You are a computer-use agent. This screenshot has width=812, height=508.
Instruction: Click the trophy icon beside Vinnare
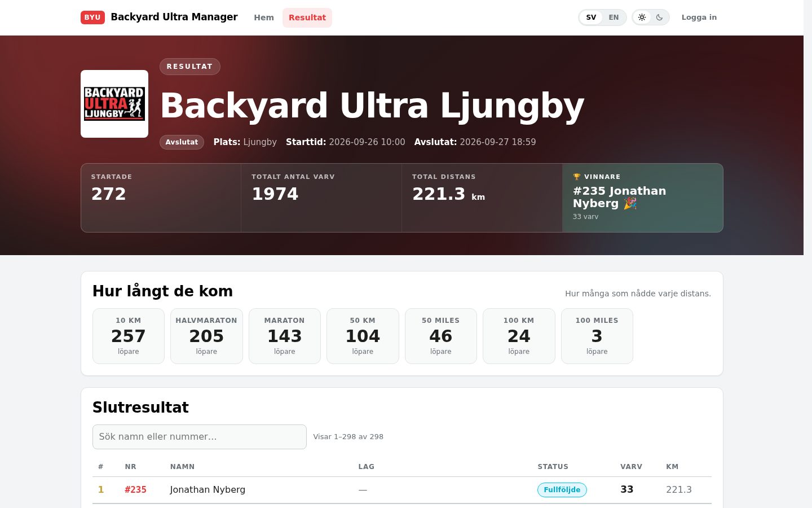576,177
